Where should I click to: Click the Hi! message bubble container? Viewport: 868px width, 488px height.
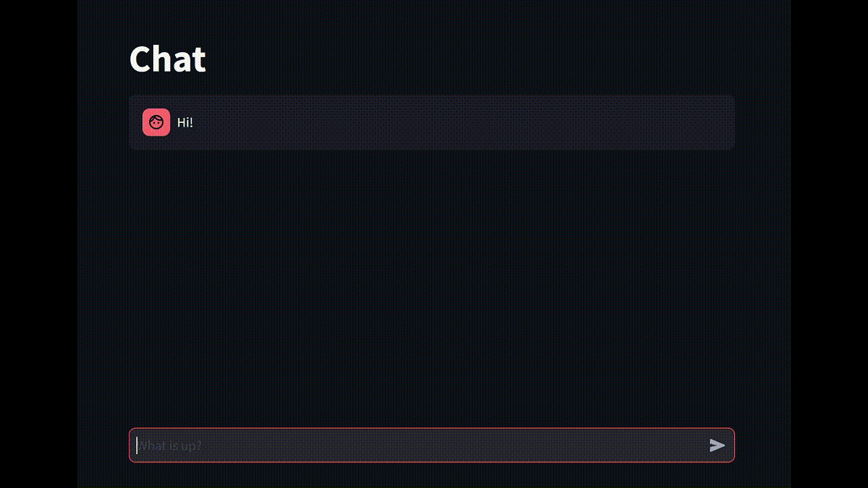432,122
